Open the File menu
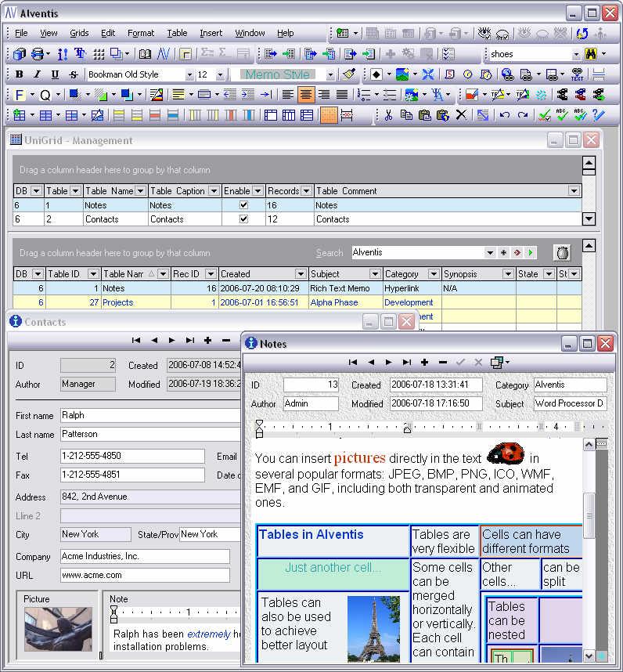 [21, 33]
